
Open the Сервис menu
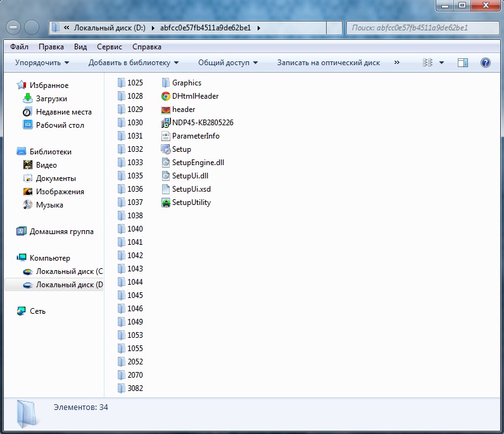pyautogui.click(x=110, y=47)
